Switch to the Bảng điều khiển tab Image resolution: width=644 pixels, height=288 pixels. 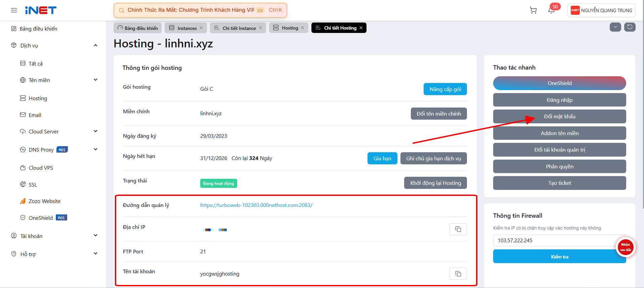[138, 28]
